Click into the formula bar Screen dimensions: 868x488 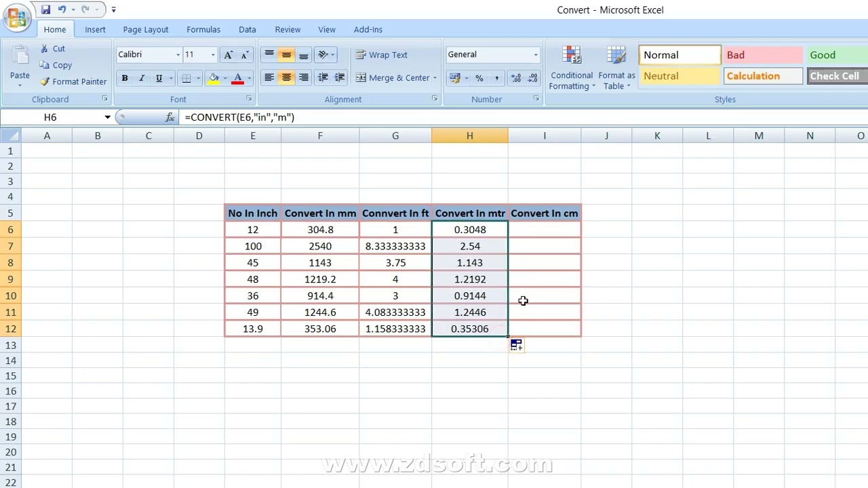[x=522, y=117]
